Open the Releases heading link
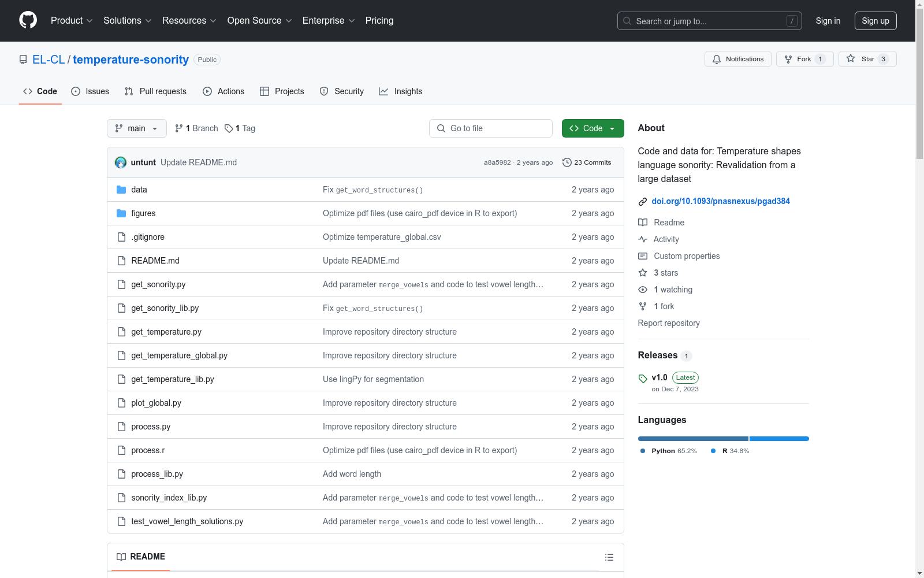 (658, 355)
